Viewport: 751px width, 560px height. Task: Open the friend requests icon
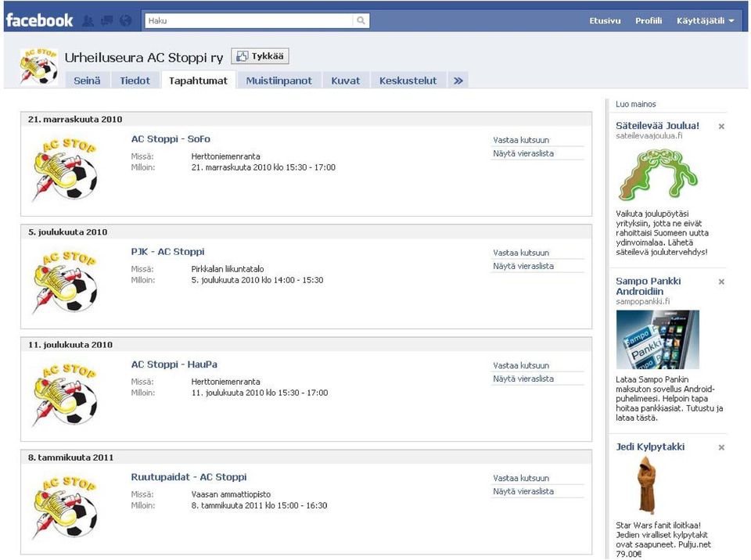[88, 20]
